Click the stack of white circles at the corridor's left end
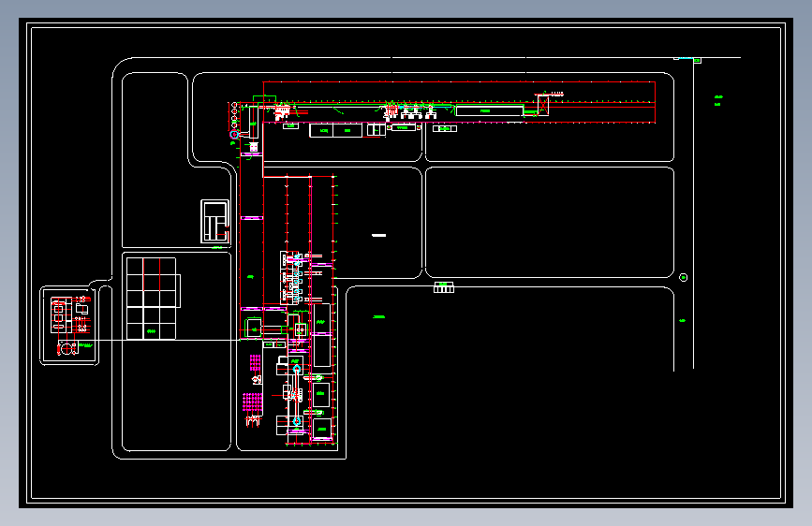The height and width of the screenshot is (526, 812). coord(234,115)
